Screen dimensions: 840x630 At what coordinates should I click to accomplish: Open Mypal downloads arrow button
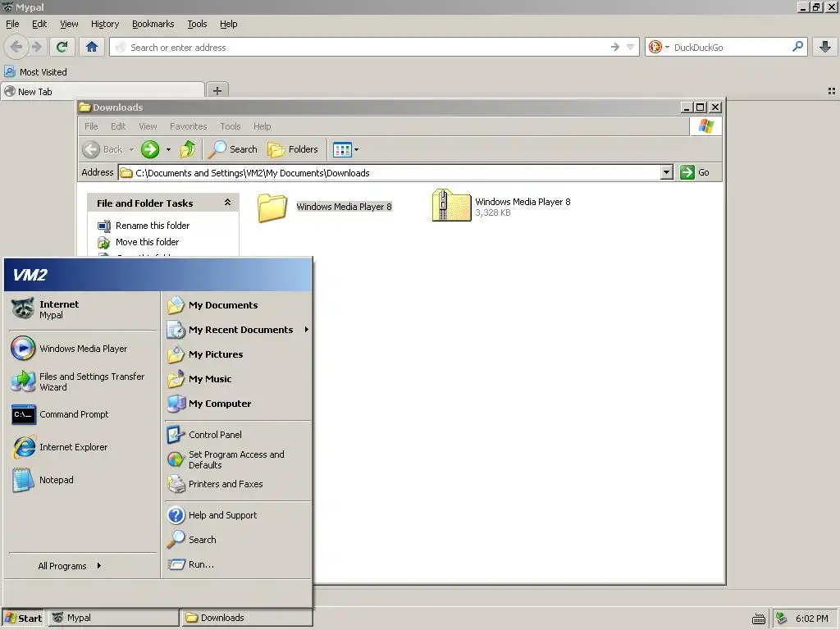pyautogui.click(x=825, y=47)
